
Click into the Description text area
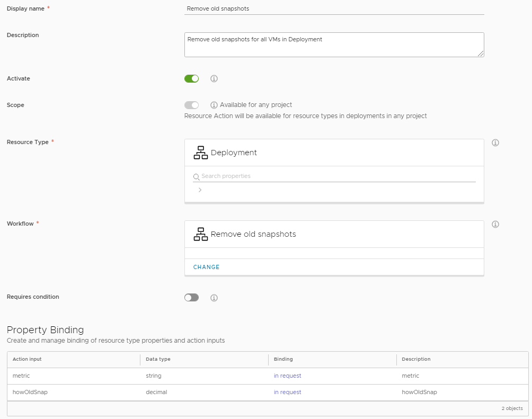click(334, 44)
